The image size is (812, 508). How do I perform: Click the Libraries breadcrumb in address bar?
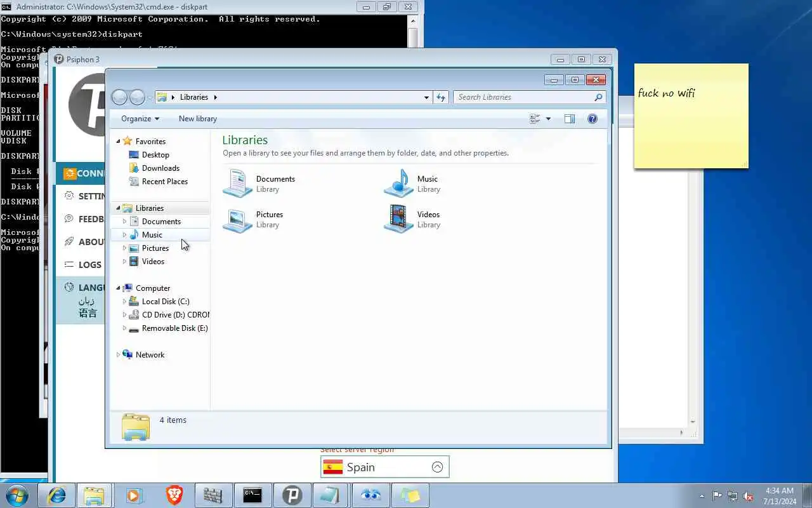(194, 97)
